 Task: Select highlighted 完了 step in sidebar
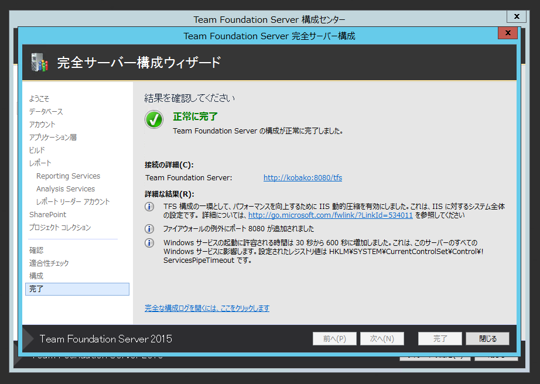[77, 289]
